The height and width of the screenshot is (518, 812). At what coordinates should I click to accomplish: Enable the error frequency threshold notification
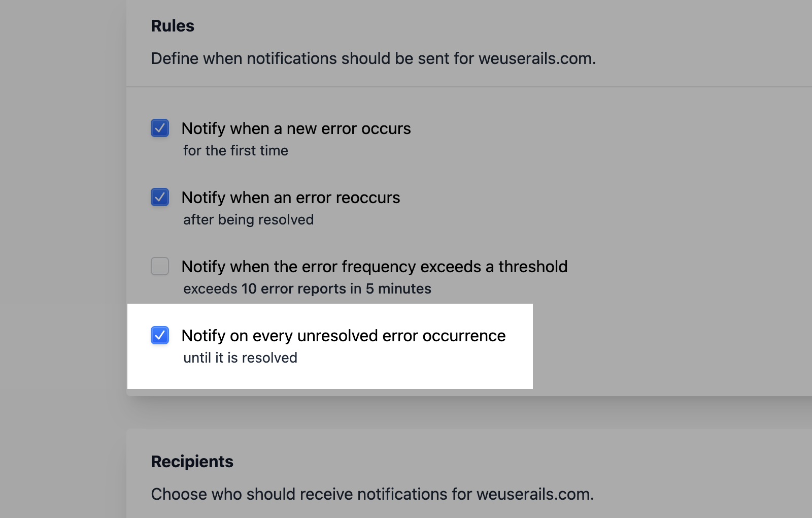click(159, 266)
